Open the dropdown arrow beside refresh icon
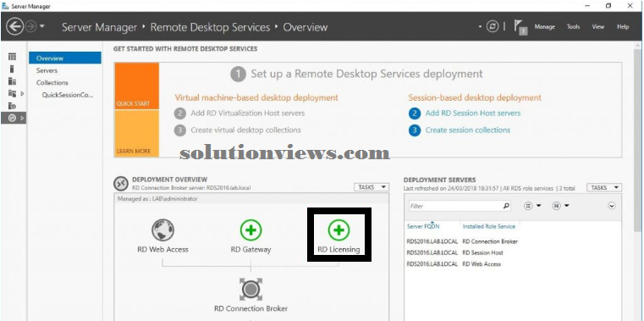 [480, 27]
